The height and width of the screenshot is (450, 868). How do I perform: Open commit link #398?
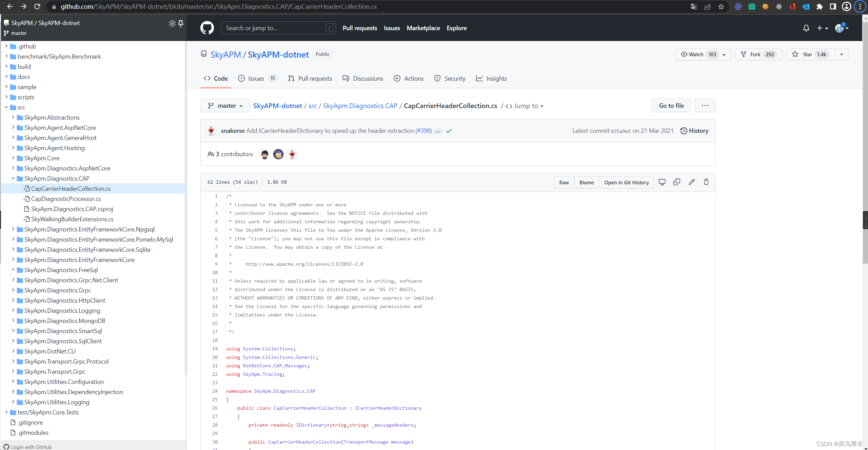click(424, 131)
